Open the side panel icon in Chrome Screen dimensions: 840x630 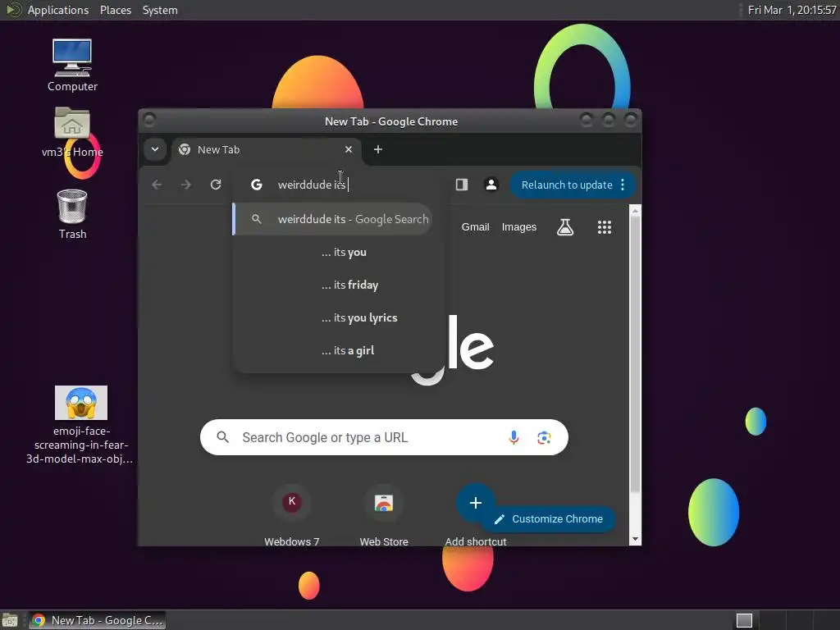pos(462,185)
